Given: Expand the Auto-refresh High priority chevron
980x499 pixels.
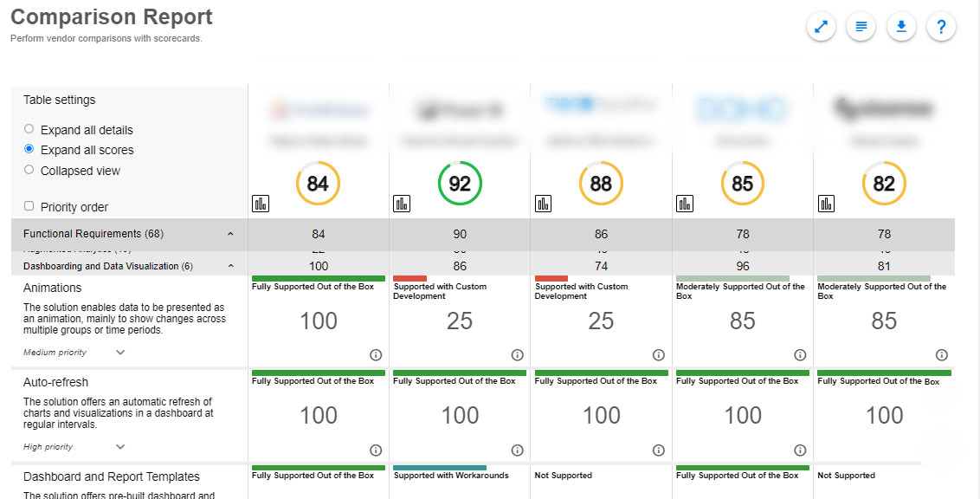Looking at the screenshot, I should 120,447.
